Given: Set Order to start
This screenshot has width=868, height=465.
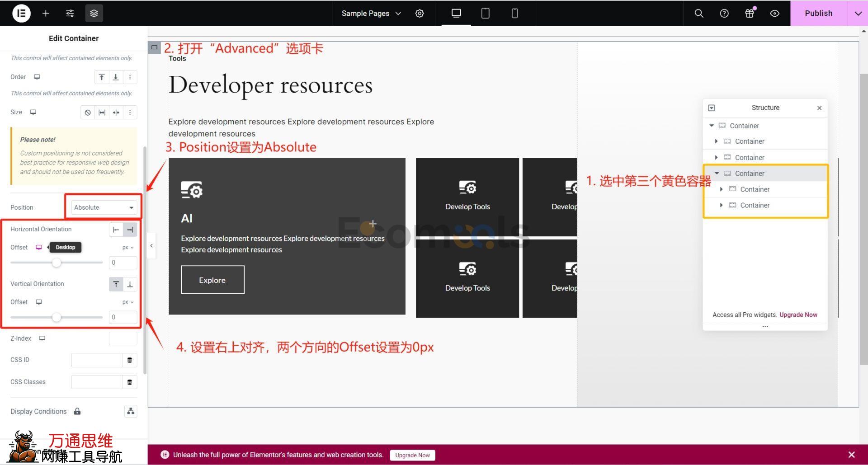Looking at the screenshot, I should pyautogui.click(x=102, y=77).
